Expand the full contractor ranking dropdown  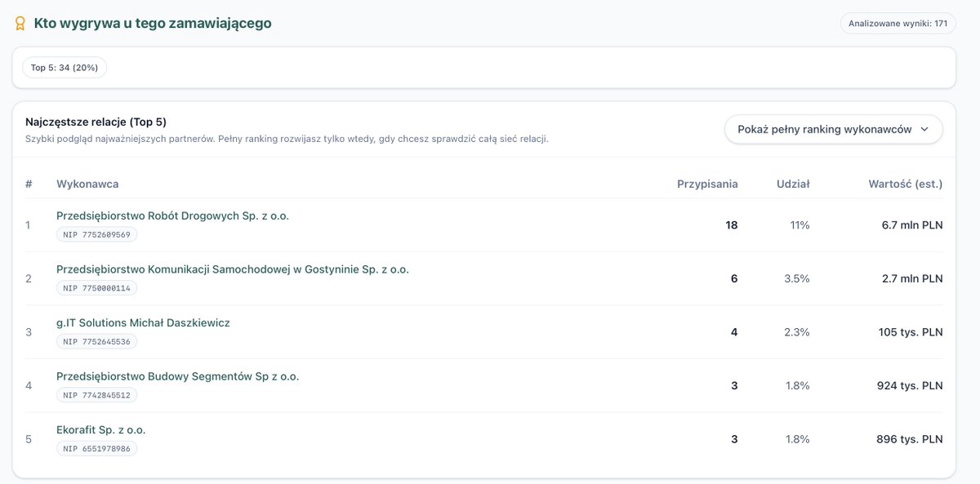point(833,129)
